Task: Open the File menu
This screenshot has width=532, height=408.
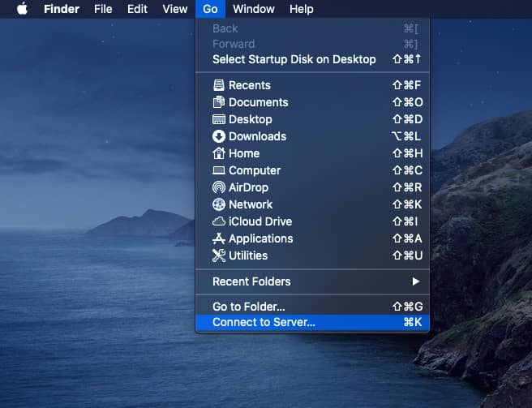Action: point(103,9)
